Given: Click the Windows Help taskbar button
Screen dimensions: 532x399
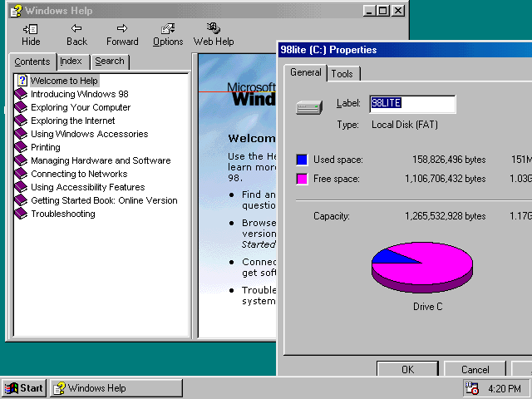Looking at the screenshot, I should (x=116, y=388).
